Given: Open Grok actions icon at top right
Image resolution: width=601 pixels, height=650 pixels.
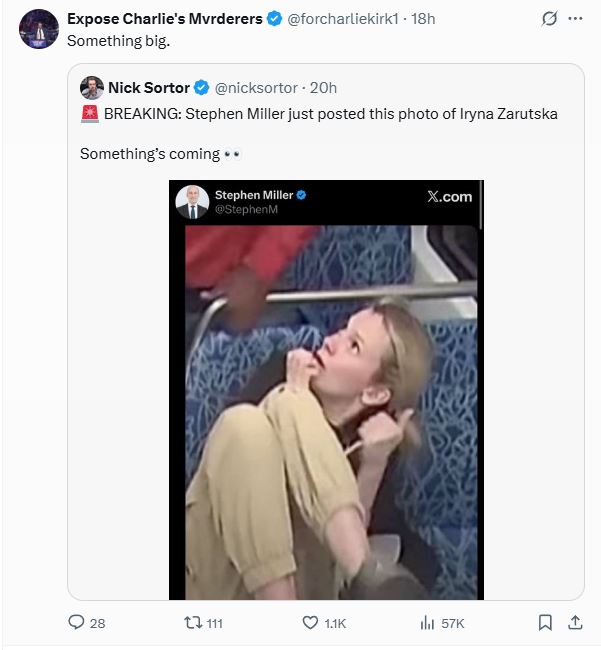Looking at the screenshot, I should pyautogui.click(x=548, y=19).
